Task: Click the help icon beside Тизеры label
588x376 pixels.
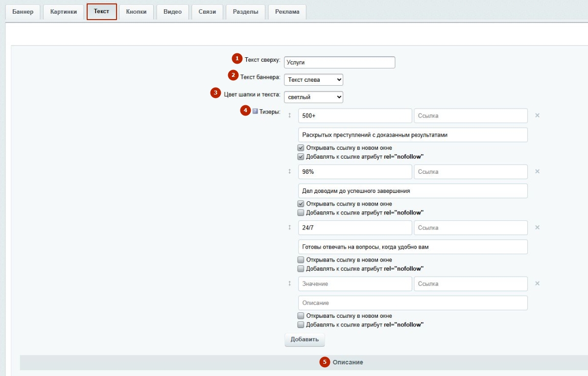Action: (x=255, y=111)
